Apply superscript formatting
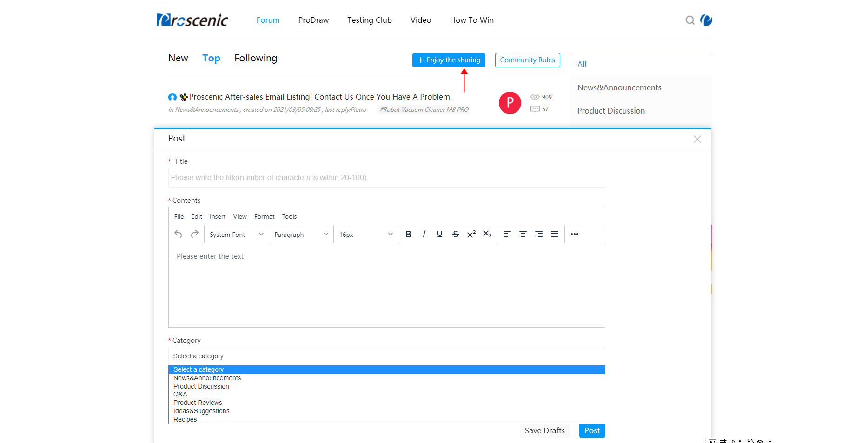The height and width of the screenshot is (443, 868). (471, 234)
